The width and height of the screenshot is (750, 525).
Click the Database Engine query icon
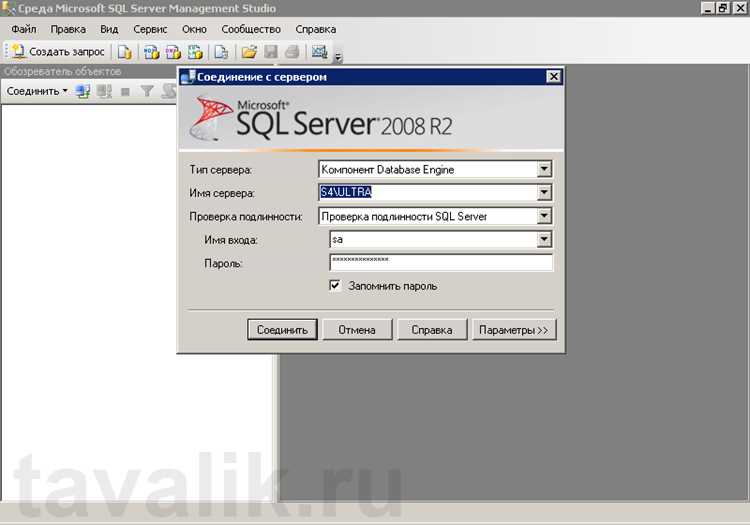click(124, 52)
